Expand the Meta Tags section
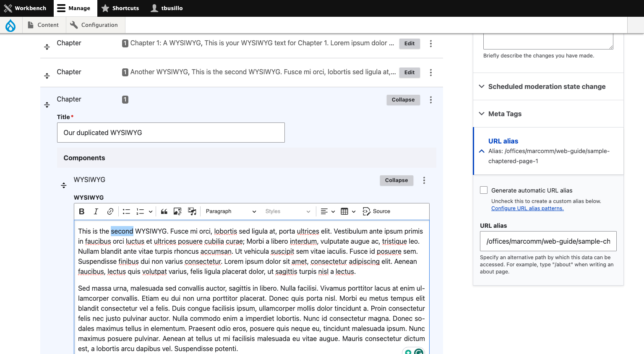Viewport: 644px width, 354px height. 548,114
